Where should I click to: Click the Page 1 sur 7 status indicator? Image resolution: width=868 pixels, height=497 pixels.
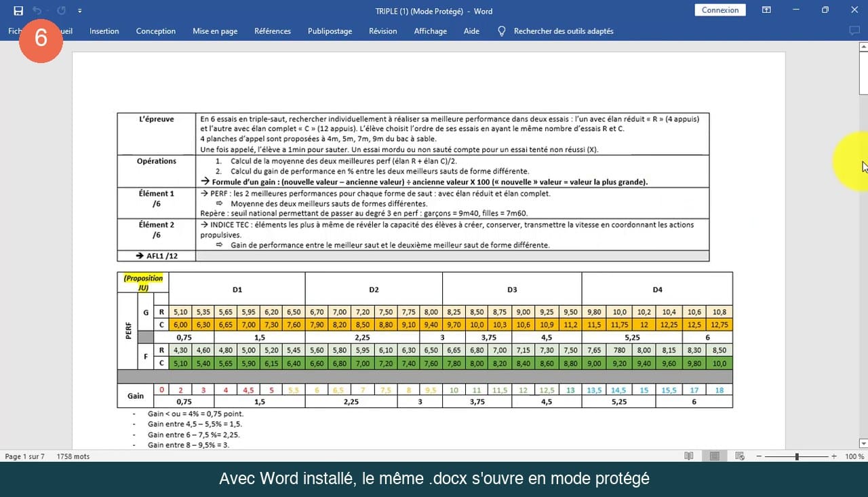[24, 456]
